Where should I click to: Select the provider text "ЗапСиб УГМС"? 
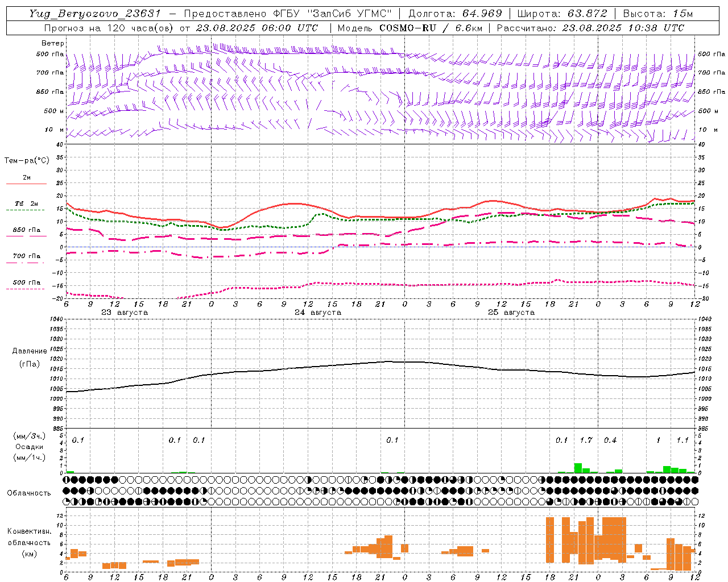(349, 14)
